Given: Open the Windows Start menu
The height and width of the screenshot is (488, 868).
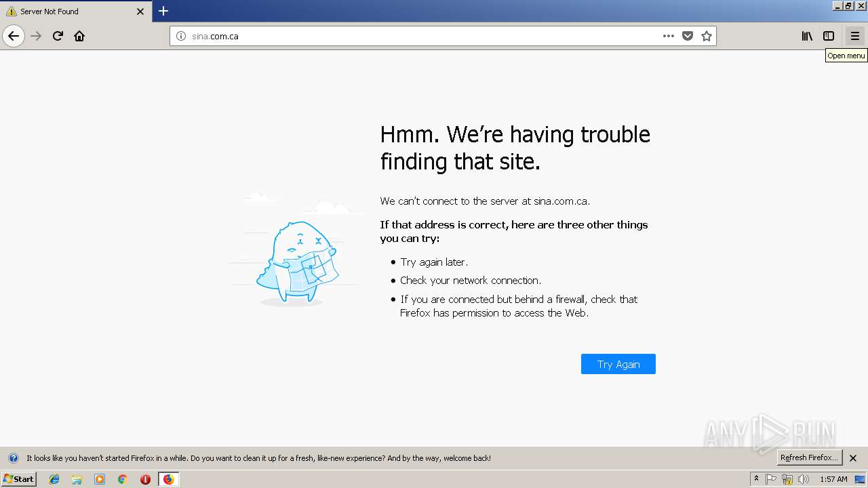Looking at the screenshot, I should tap(19, 479).
